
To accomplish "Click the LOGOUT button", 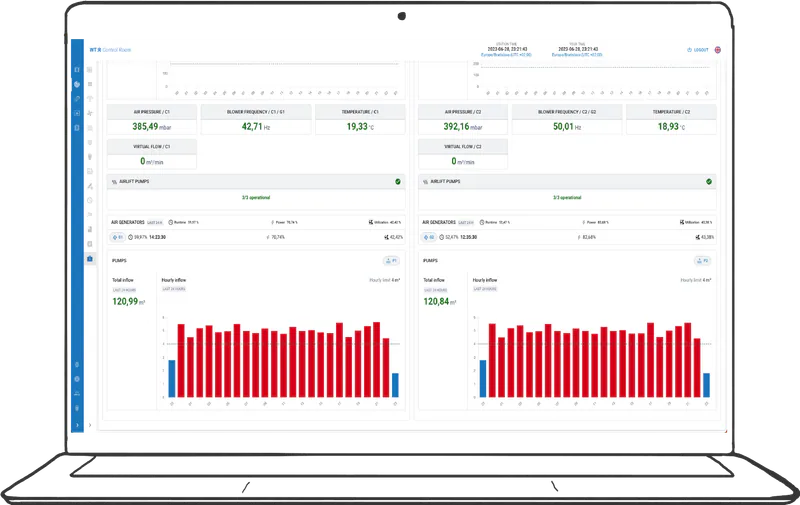I will pos(698,49).
